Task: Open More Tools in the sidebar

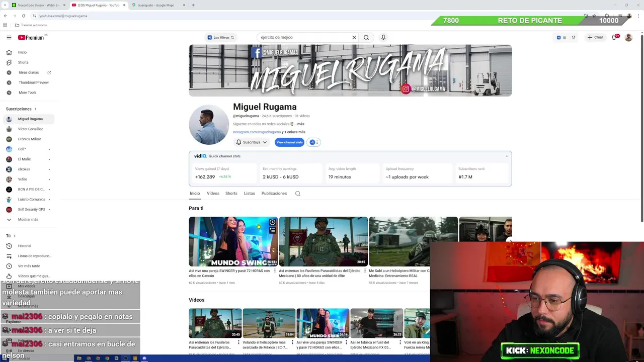Action: [x=28, y=93]
